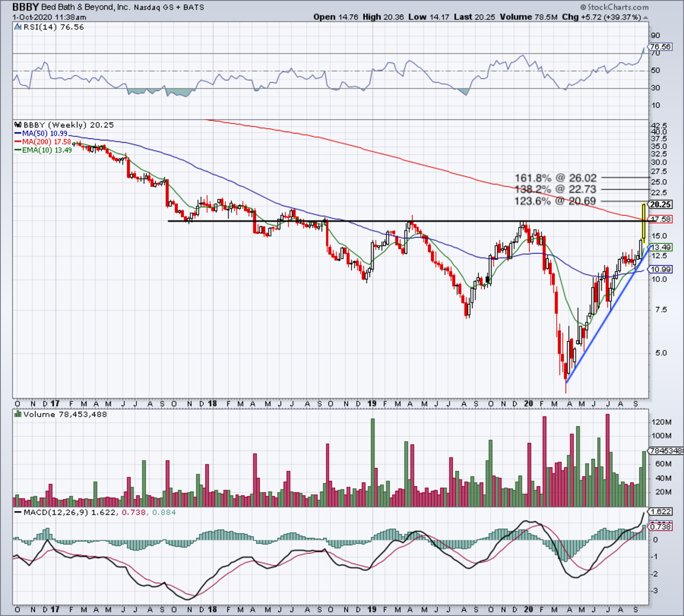The image size is (684, 616).
Task: Click the RSI 30 axis level label
Action: 655,88
